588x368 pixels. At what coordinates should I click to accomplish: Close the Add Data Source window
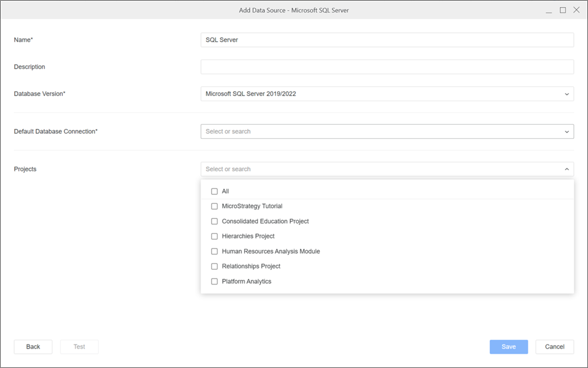click(x=577, y=10)
